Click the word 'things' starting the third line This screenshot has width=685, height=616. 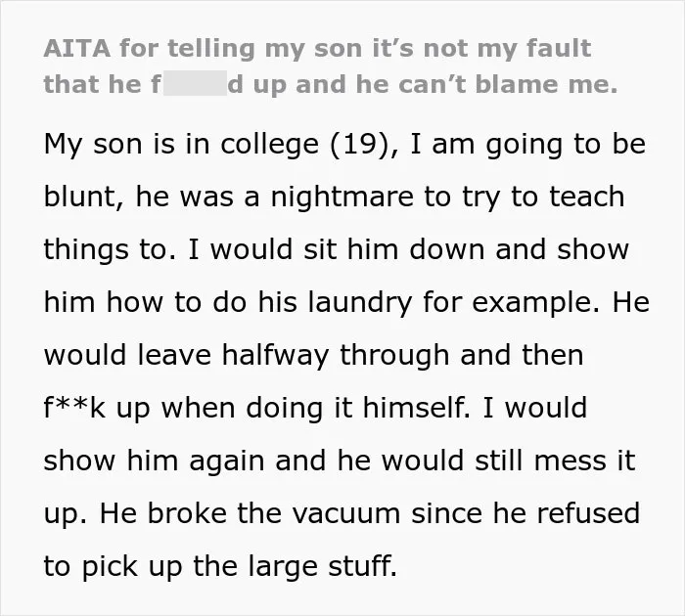(86, 251)
